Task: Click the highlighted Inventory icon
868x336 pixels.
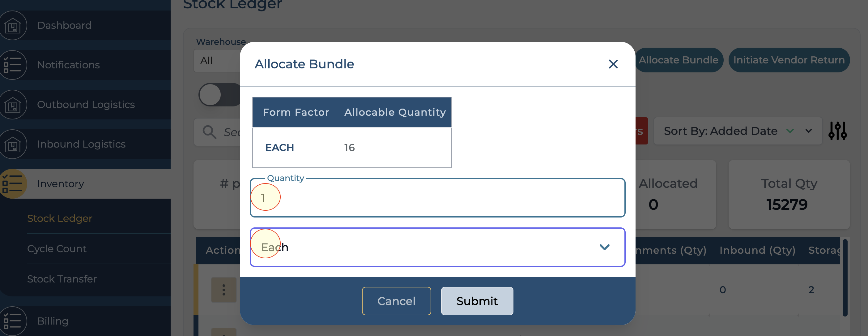Action: pyautogui.click(x=13, y=184)
